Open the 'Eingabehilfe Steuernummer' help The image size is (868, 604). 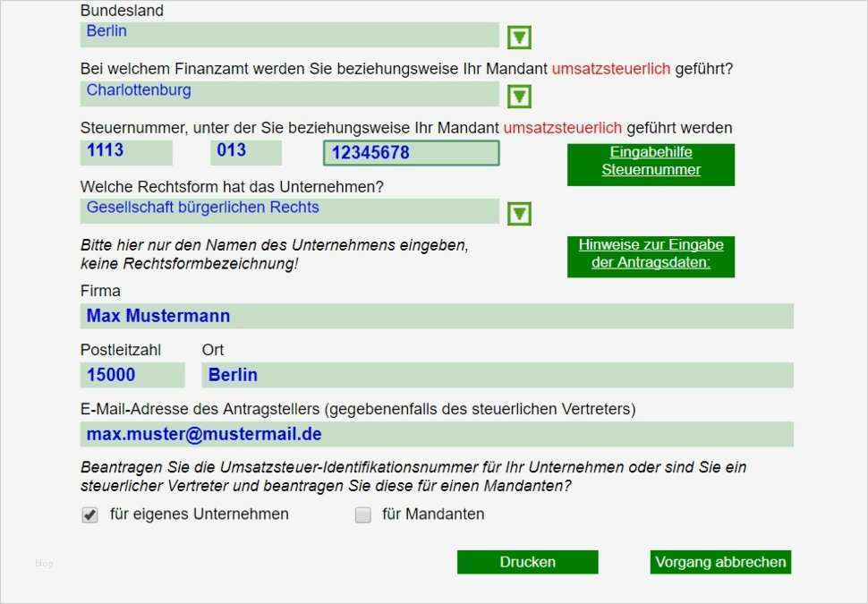point(651,164)
